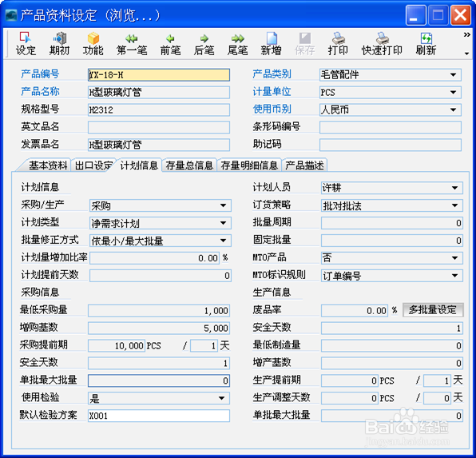Open the 计划类型 dropdown
Screen dimensions: 476x458
[223, 223]
